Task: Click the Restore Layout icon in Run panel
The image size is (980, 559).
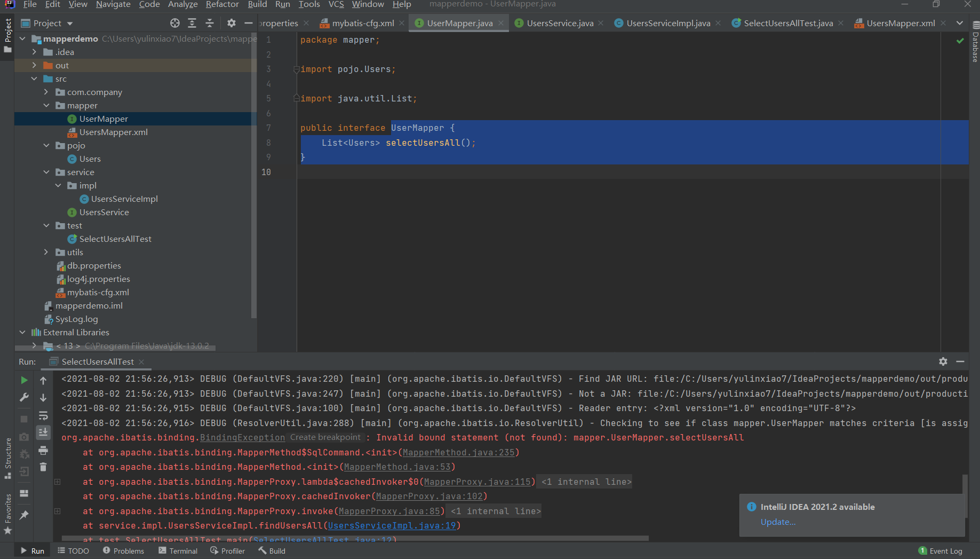Action: (24, 493)
